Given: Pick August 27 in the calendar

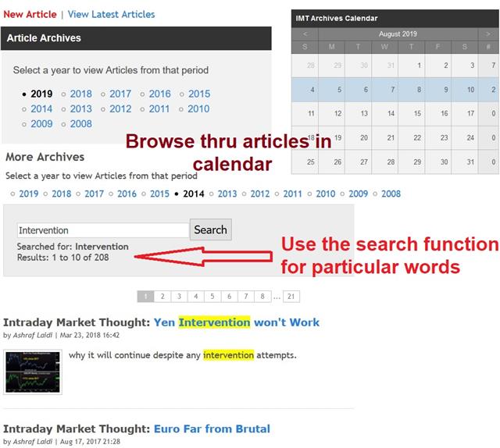Looking at the screenshot, I should [358, 162].
